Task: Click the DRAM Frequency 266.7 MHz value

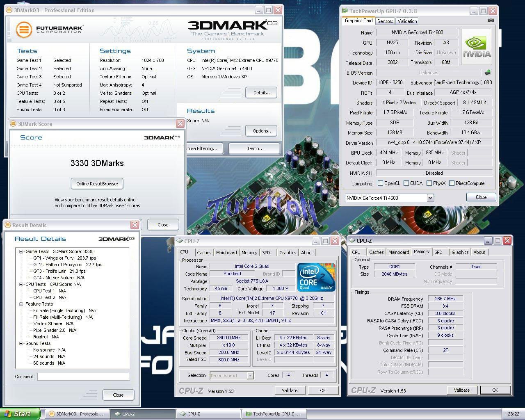Action: [445, 299]
